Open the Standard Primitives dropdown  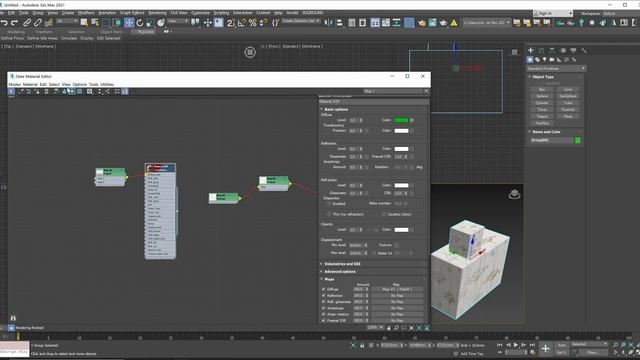(556, 69)
